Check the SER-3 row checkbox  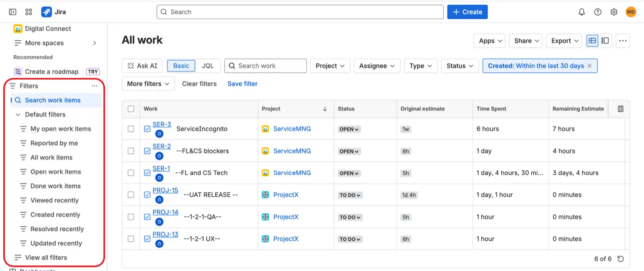(x=131, y=128)
